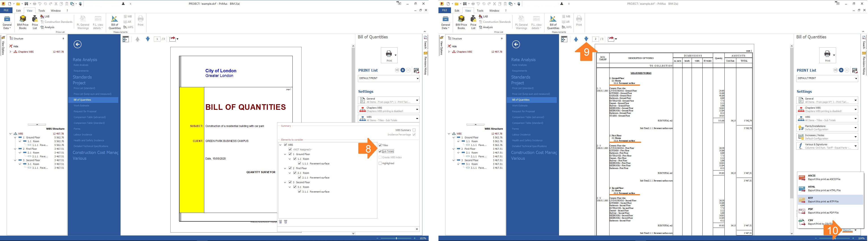Go to previous page with blue up arrow, right window

click(x=576, y=39)
